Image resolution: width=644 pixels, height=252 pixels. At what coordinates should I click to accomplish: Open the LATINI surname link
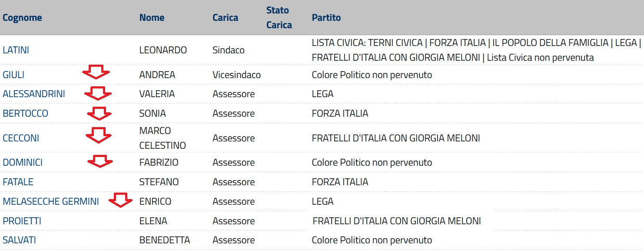pos(16,50)
